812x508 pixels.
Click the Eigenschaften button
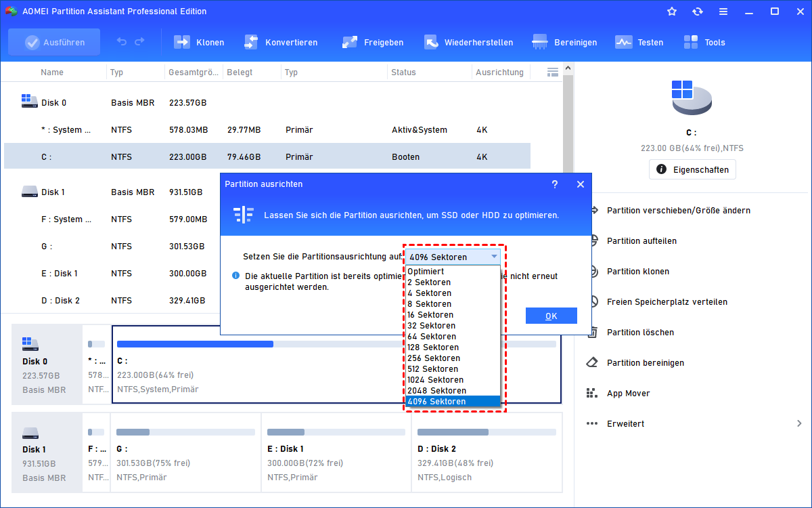[692, 169]
